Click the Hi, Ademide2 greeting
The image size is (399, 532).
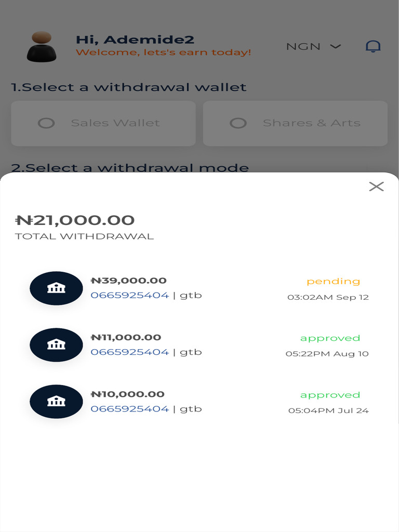135,39
